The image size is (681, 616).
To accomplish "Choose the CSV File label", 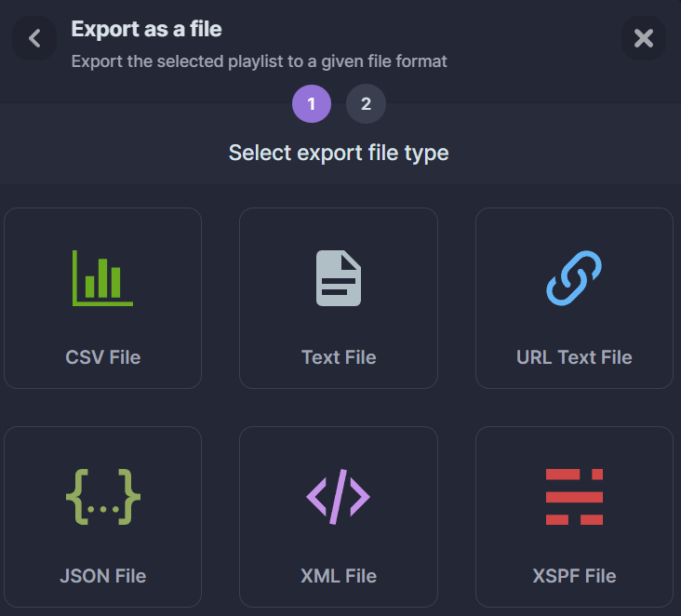I will tap(102, 357).
